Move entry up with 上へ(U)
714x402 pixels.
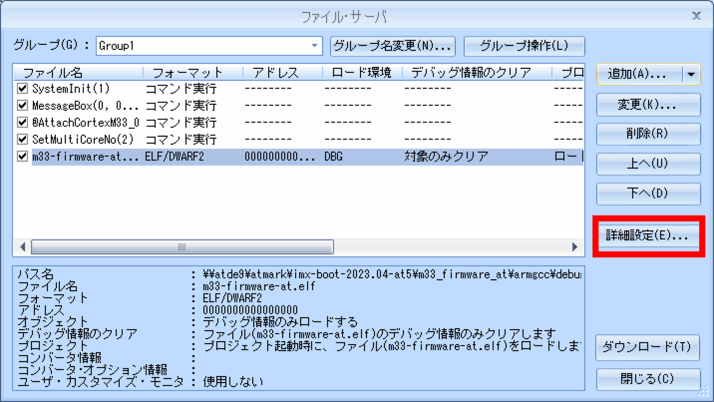coord(648,163)
